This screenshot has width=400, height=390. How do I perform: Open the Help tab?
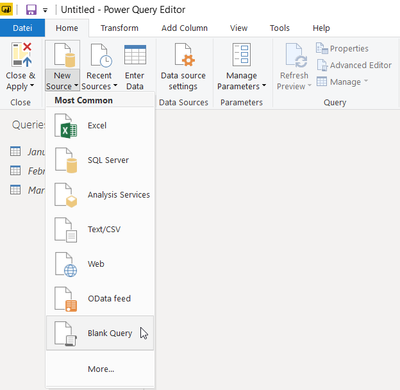[x=321, y=28]
